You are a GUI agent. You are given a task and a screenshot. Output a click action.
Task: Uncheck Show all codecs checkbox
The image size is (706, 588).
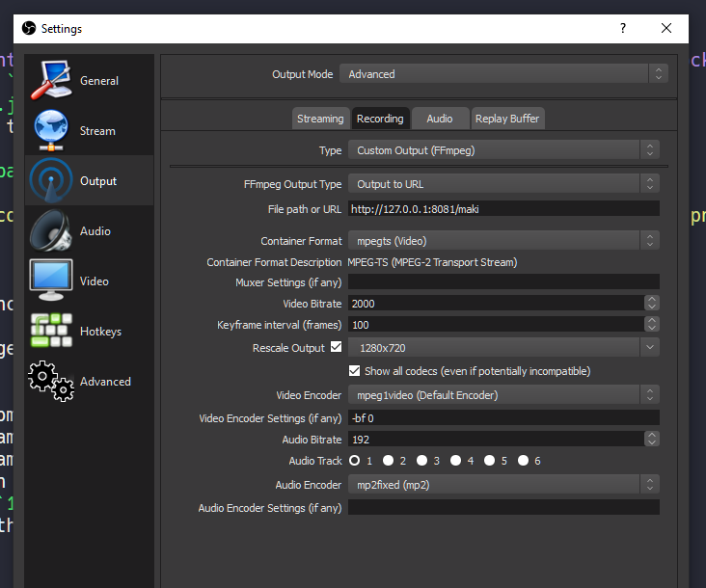tap(354, 371)
